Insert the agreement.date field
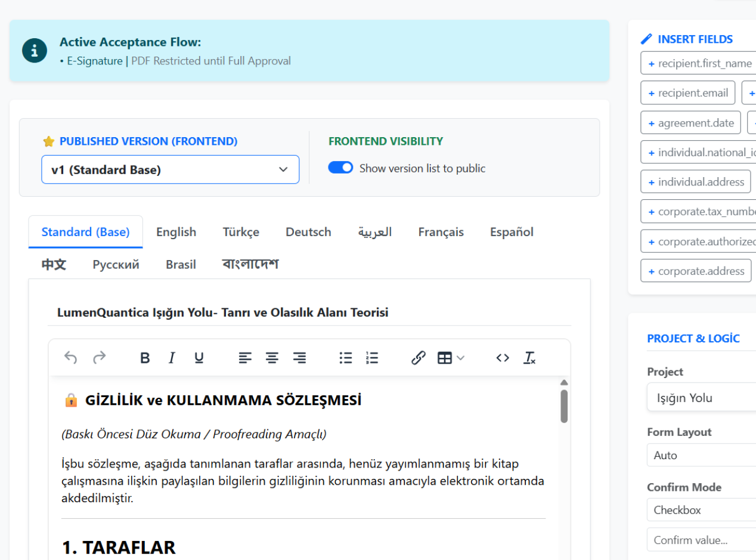This screenshot has width=756, height=560. point(690,123)
